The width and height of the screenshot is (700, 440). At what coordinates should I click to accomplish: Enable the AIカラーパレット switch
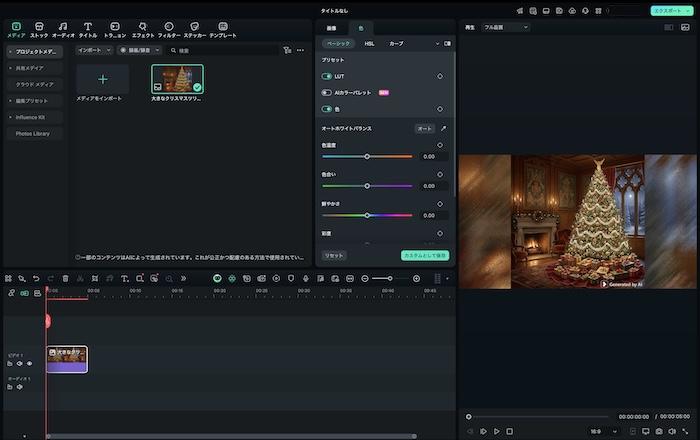tap(326, 92)
